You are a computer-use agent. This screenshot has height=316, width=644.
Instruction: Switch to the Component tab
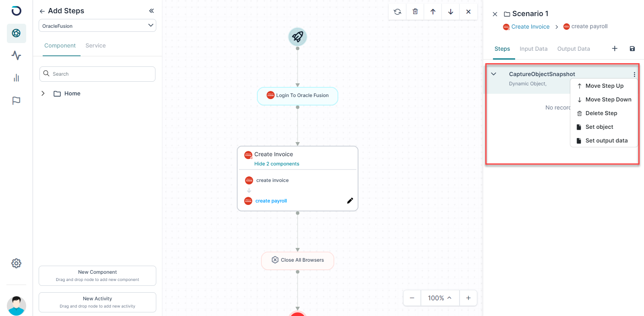tap(60, 45)
